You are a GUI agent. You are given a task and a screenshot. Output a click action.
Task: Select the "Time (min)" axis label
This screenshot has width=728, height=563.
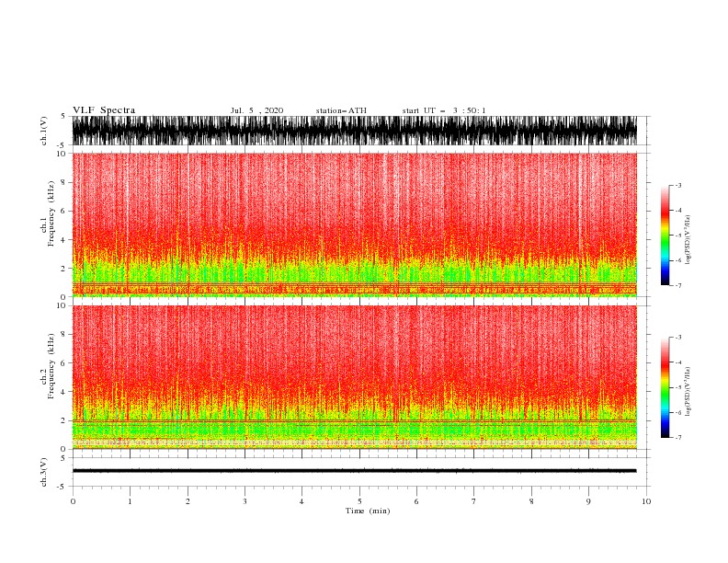click(368, 511)
